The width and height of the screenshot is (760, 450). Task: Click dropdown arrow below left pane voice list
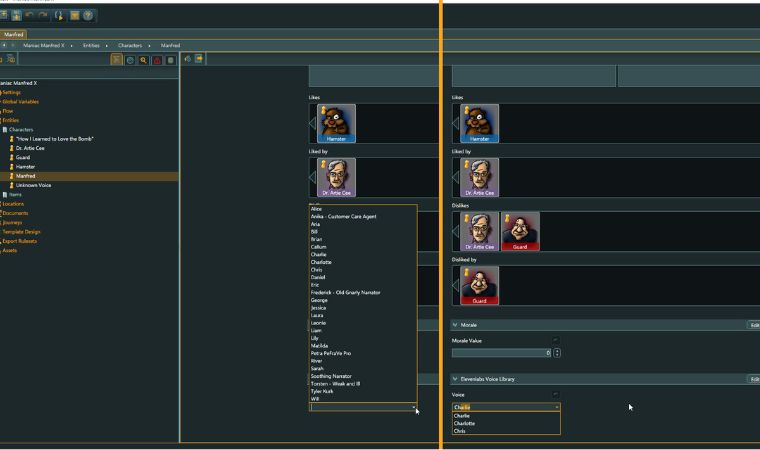413,407
